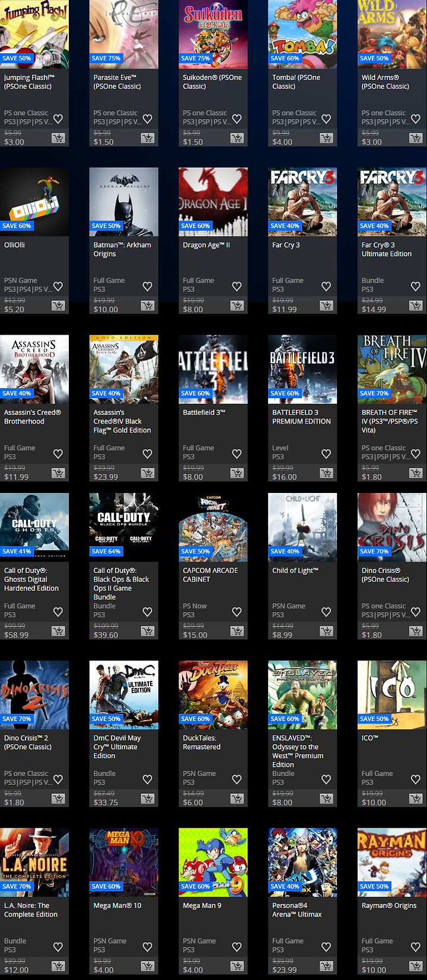Add Wild Arms to cart

[x=416, y=138]
